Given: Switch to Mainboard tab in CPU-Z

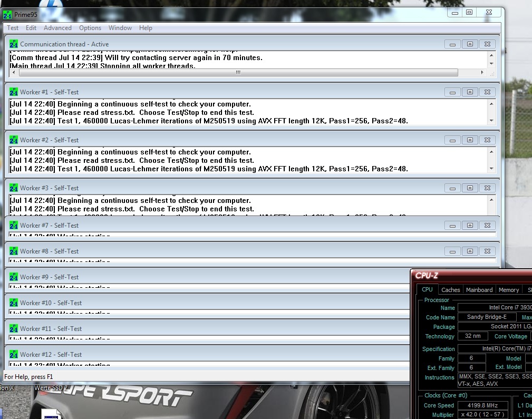Looking at the screenshot, I should pos(479,290).
